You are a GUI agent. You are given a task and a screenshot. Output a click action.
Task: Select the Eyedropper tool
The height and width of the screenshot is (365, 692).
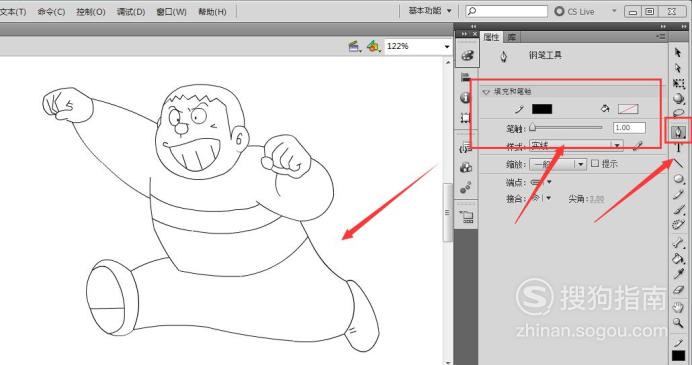coord(678,274)
